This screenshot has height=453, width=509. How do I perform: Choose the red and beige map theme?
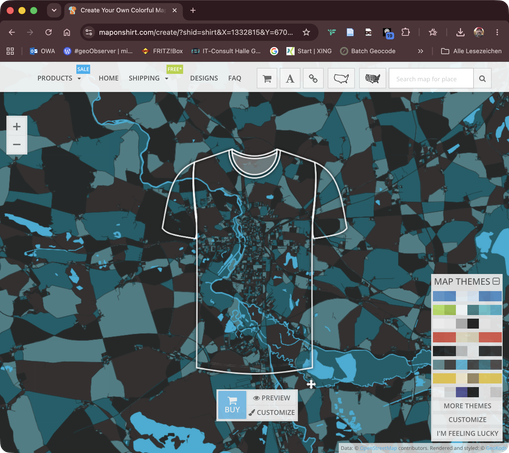coord(467,337)
